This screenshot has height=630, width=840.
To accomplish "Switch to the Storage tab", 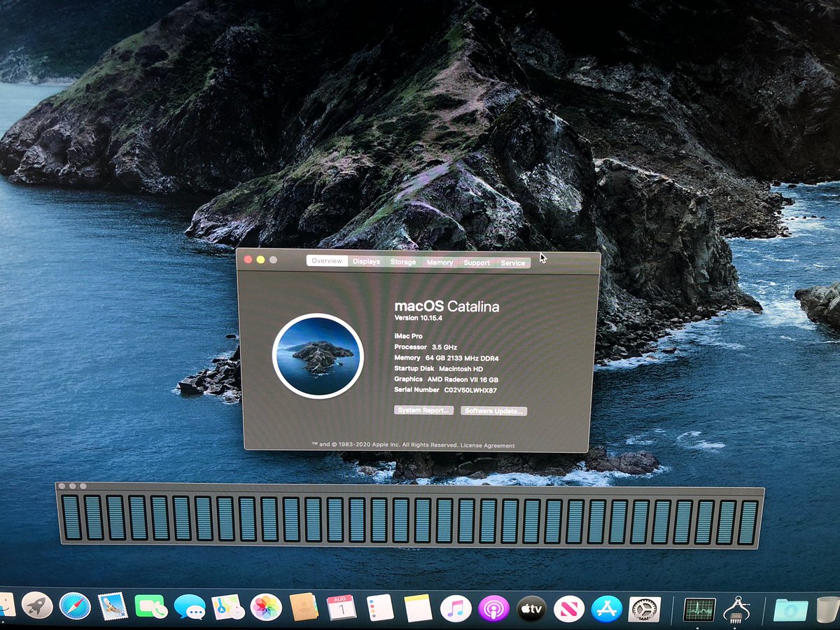I will 403,262.
